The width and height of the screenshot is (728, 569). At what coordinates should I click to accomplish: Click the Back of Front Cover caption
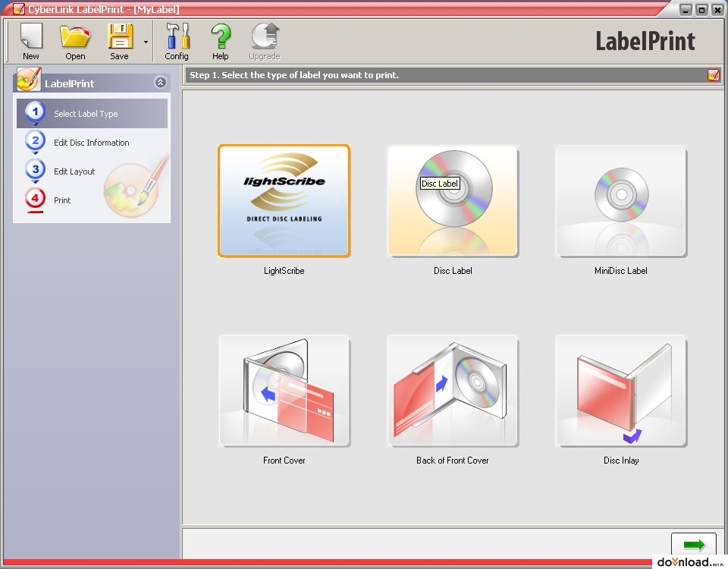tap(453, 461)
